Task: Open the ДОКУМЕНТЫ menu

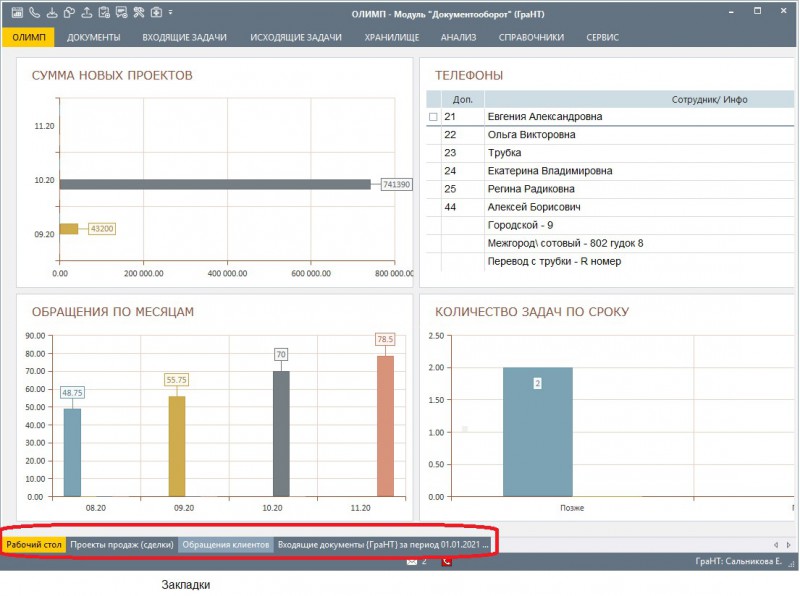Action: point(94,38)
